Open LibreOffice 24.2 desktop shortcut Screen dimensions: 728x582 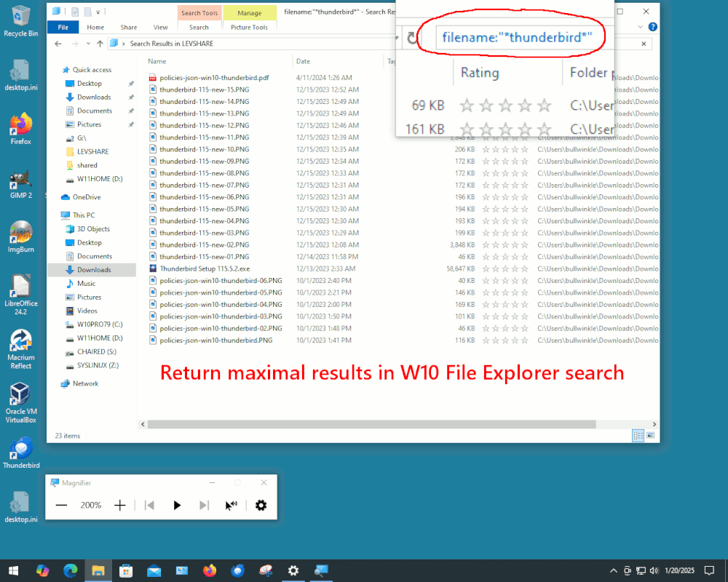[x=20, y=295]
